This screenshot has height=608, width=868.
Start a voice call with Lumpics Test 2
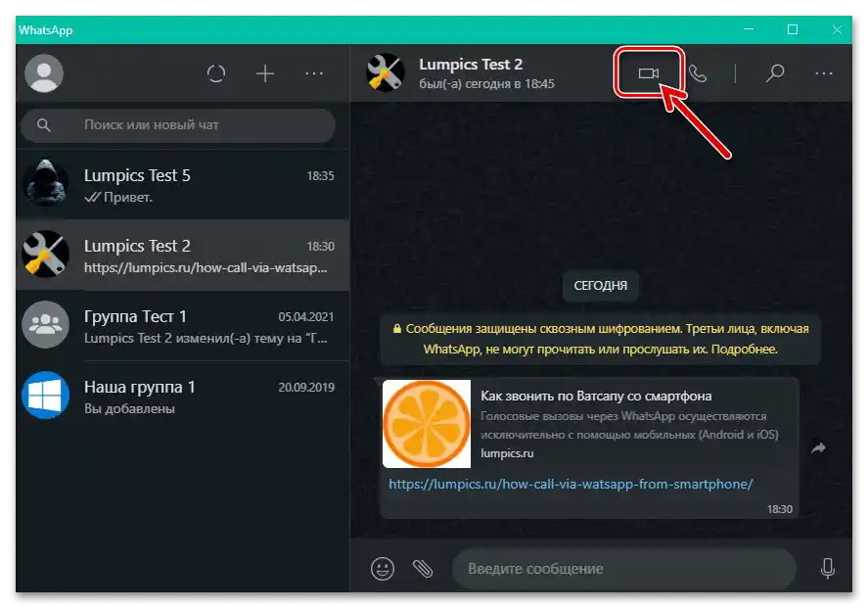pyautogui.click(x=699, y=72)
